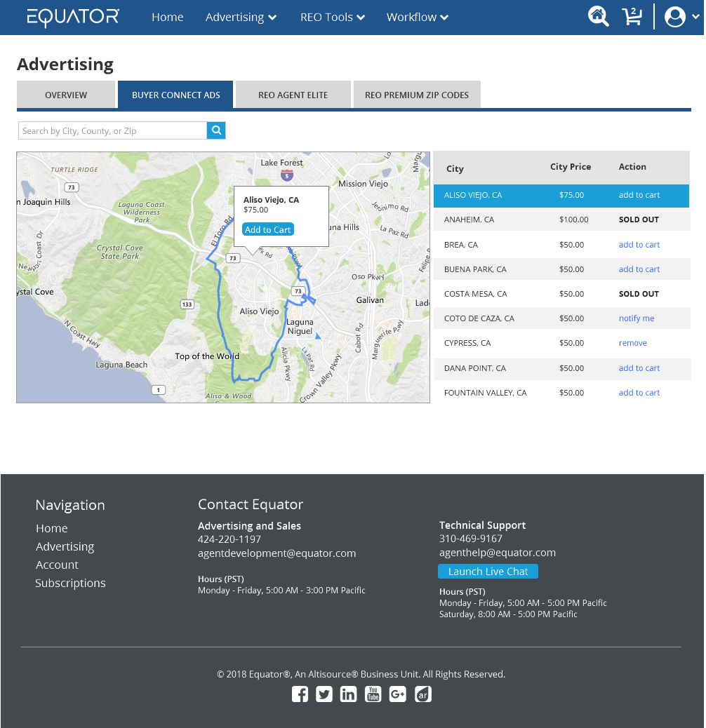Click the Laguna Beach label on the map
Viewport: 706px width, 728px height.
tap(121, 365)
